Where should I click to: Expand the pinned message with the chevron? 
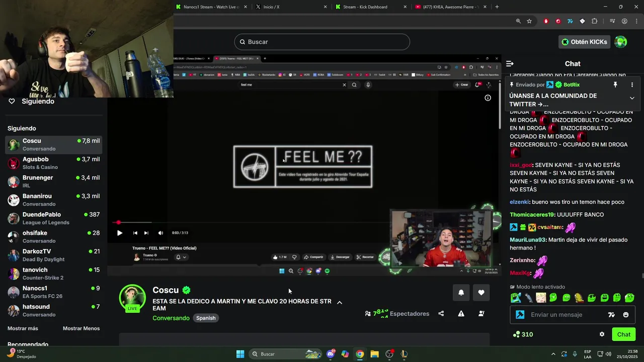click(x=632, y=98)
